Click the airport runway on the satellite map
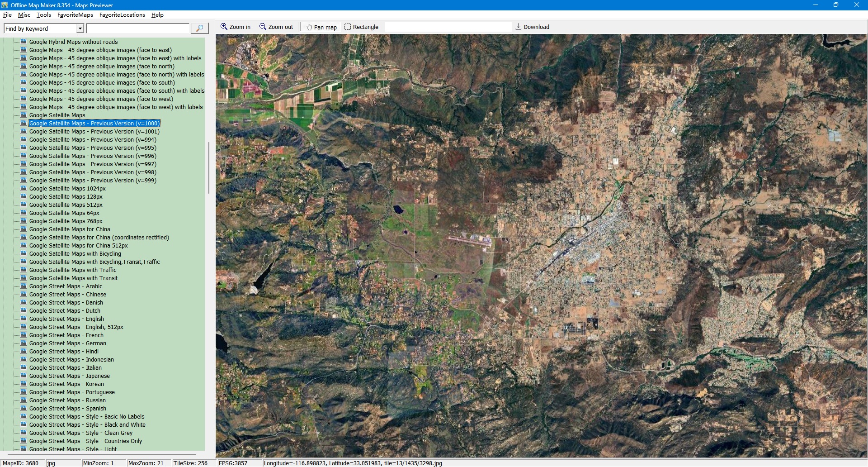The image size is (868, 467). [470, 239]
